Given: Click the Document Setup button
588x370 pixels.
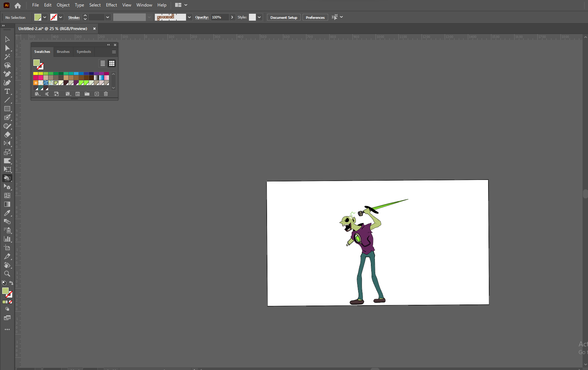Looking at the screenshot, I should pyautogui.click(x=284, y=17).
